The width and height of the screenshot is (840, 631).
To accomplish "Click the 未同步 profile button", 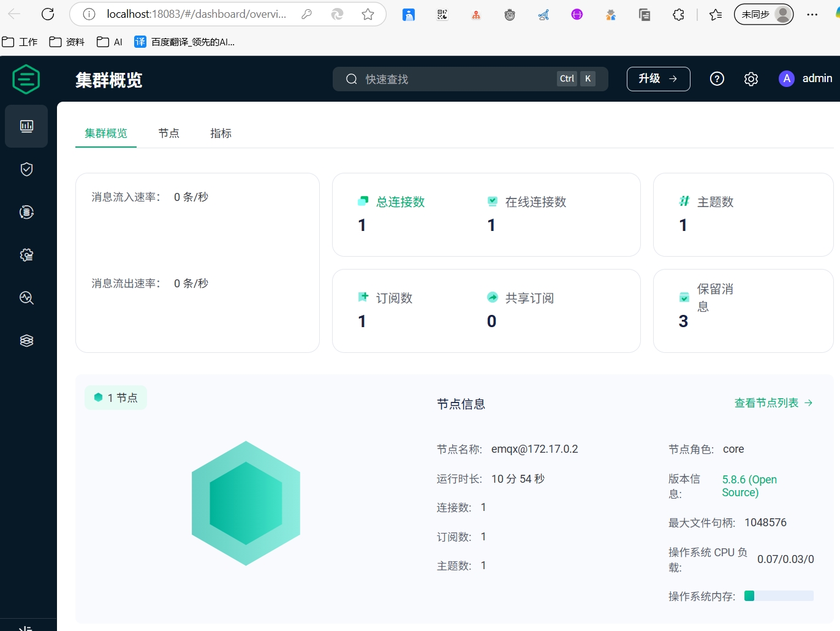I will [763, 14].
